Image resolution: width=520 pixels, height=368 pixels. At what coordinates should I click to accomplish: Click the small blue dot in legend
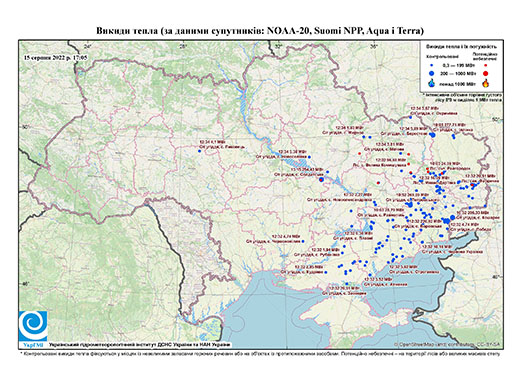(x=432, y=65)
